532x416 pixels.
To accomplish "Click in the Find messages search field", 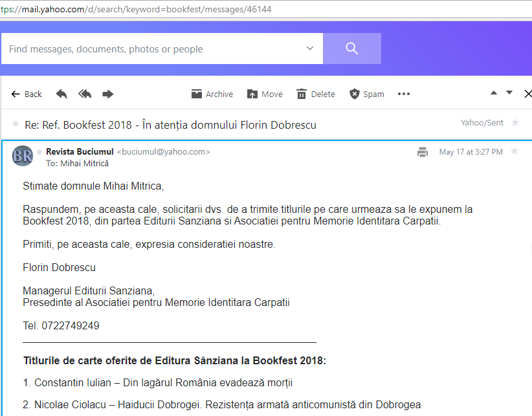I will click(x=152, y=49).
